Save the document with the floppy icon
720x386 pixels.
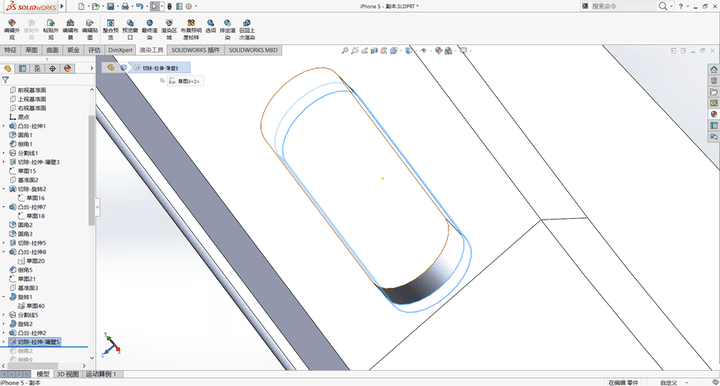pyautogui.click(x=111, y=6)
